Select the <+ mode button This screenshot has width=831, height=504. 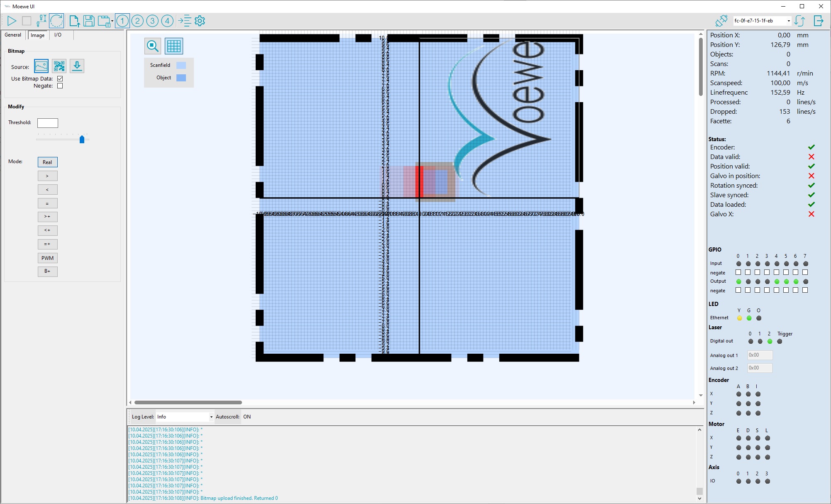coord(47,230)
